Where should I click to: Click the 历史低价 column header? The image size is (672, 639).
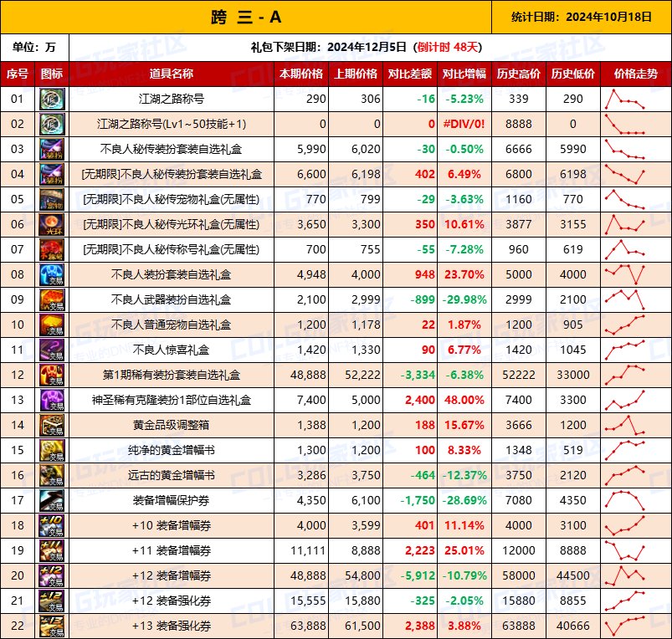pyautogui.click(x=573, y=74)
